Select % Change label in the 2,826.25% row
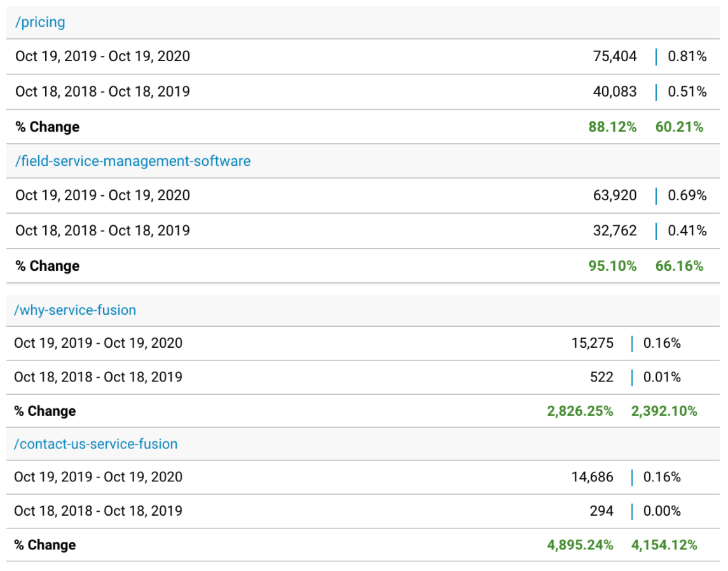728x571 pixels. (x=45, y=411)
